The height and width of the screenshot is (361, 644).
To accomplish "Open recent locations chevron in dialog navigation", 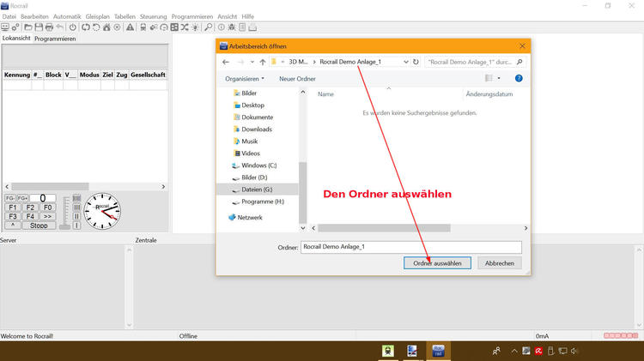I will [x=252, y=62].
